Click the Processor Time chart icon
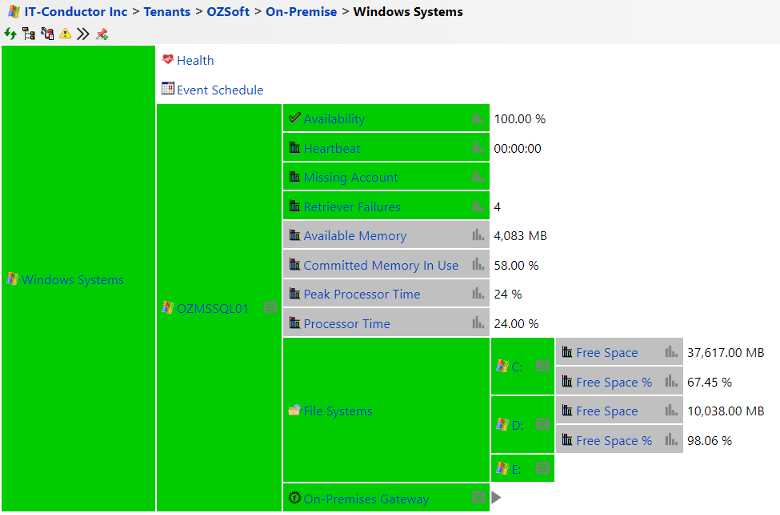 (478, 323)
